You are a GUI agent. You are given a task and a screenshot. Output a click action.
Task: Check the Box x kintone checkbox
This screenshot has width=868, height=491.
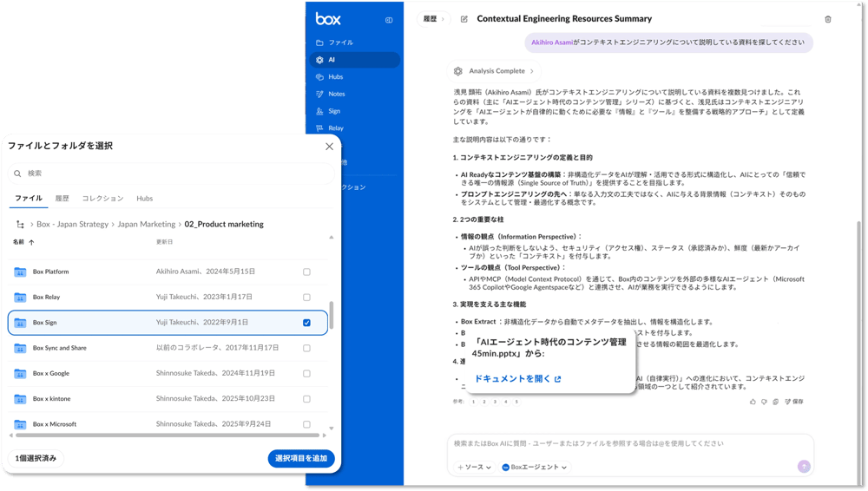coord(306,399)
